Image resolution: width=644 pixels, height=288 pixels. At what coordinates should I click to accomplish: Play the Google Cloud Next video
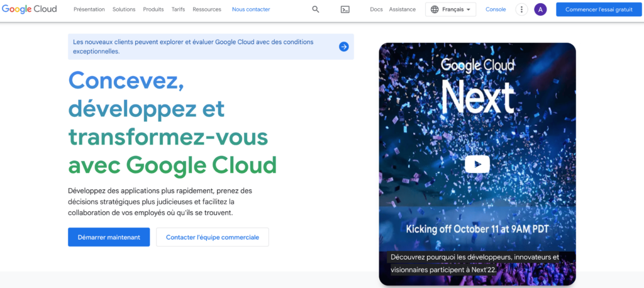pyautogui.click(x=477, y=164)
